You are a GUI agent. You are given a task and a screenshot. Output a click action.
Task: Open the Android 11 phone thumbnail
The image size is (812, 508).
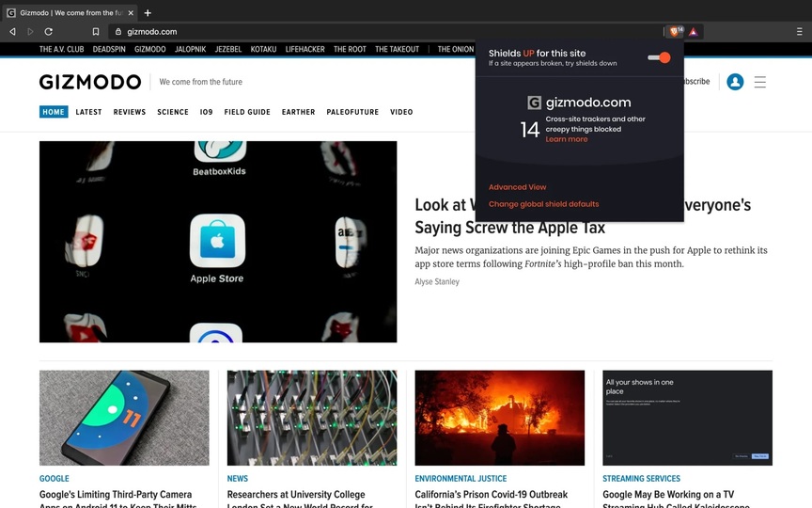pyautogui.click(x=124, y=418)
